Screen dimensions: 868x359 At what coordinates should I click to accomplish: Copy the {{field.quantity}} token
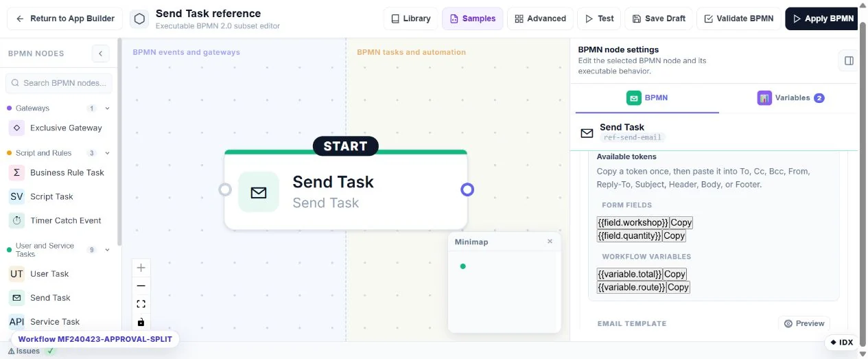tap(675, 235)
